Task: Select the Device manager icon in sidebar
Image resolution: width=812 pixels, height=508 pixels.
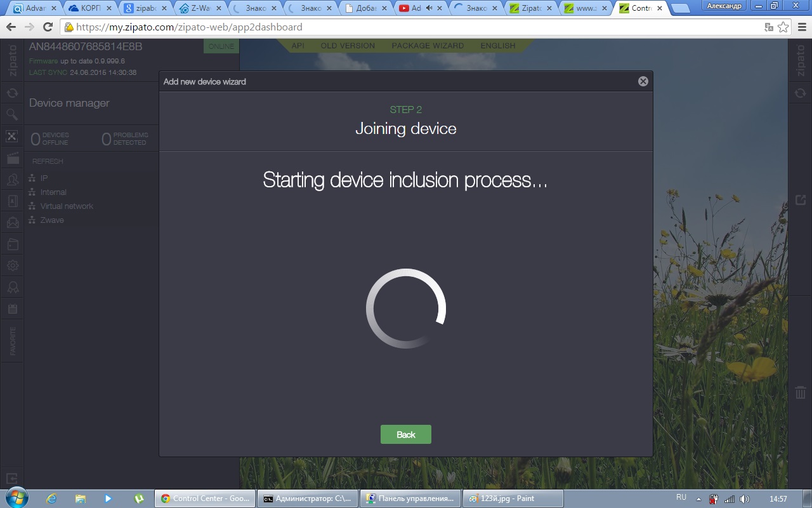Action: point(12,137)
